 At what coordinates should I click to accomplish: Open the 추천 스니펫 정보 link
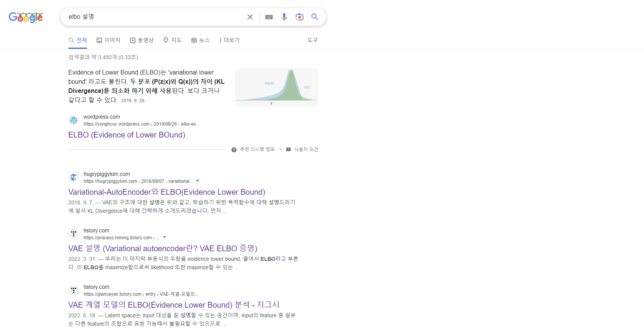coord(257,149)
